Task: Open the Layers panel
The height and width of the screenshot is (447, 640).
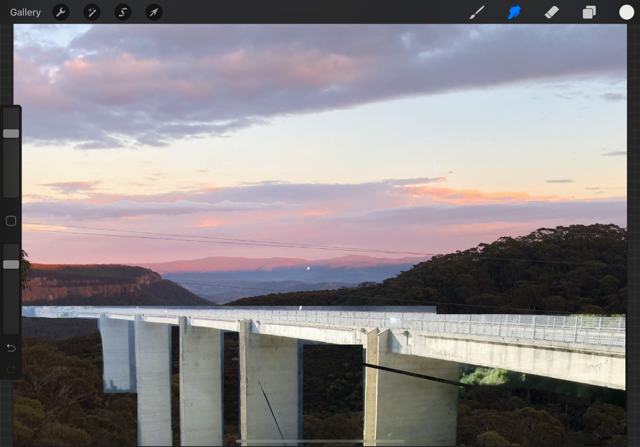Action: tap(589, 12)
